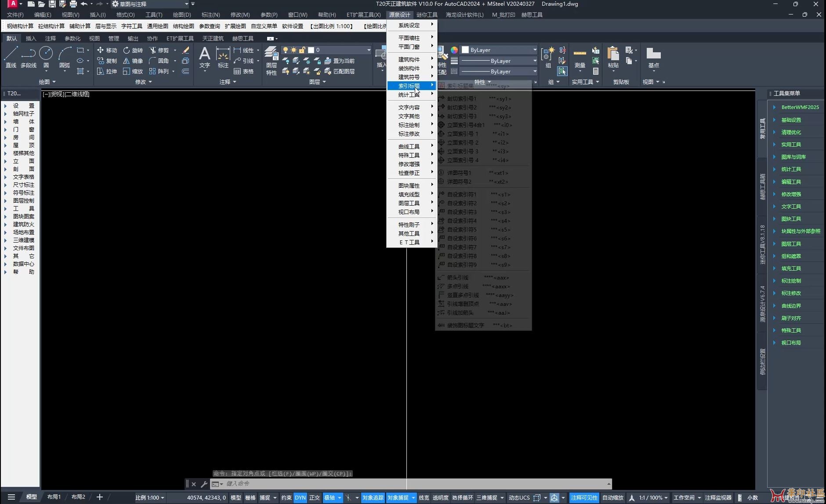Image resolution: width=826 pixels, height=504 pixels.
Task: Select the 圆 circle tool
Action: pyautogui.click(x=46, y=58)
